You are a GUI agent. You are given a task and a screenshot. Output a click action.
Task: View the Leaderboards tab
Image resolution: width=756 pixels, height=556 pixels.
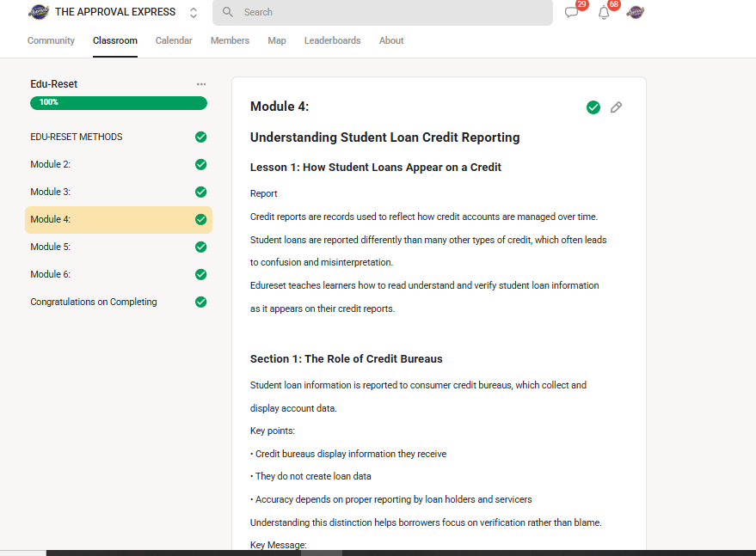click(x=332, y=40)
